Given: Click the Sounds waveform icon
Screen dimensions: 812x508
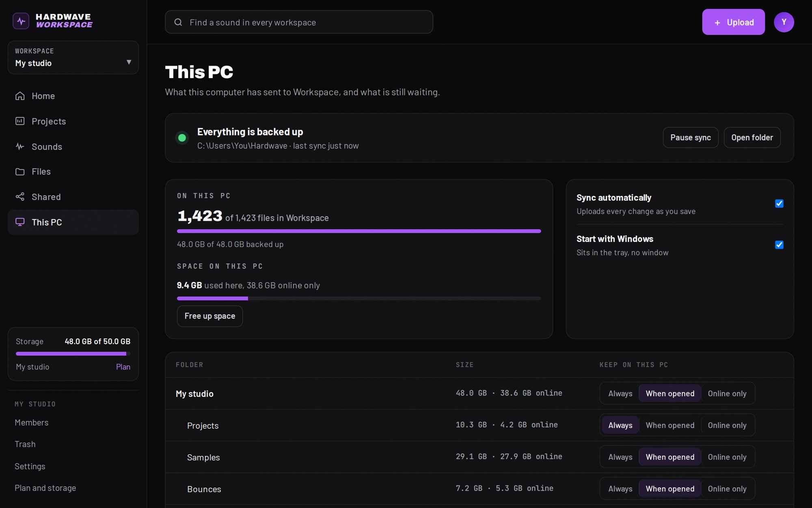Looking at the screenshot, I should click(x=20, y=146).
